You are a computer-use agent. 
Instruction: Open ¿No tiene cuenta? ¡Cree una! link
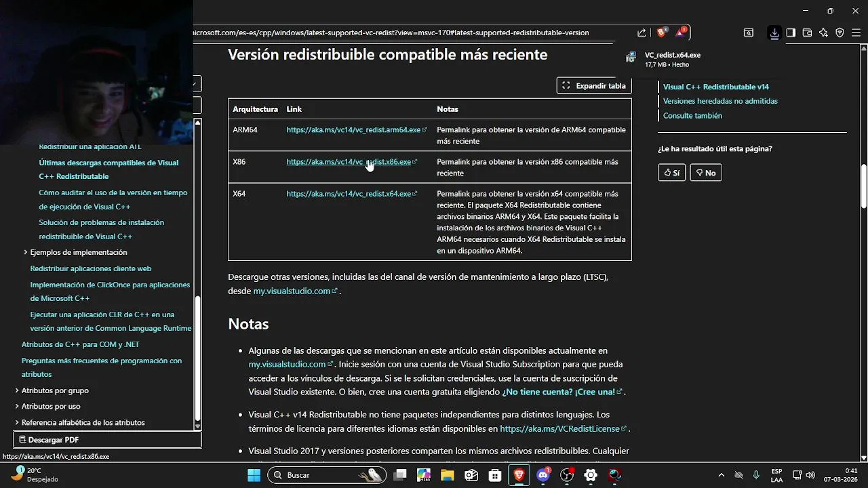(562, 392)
